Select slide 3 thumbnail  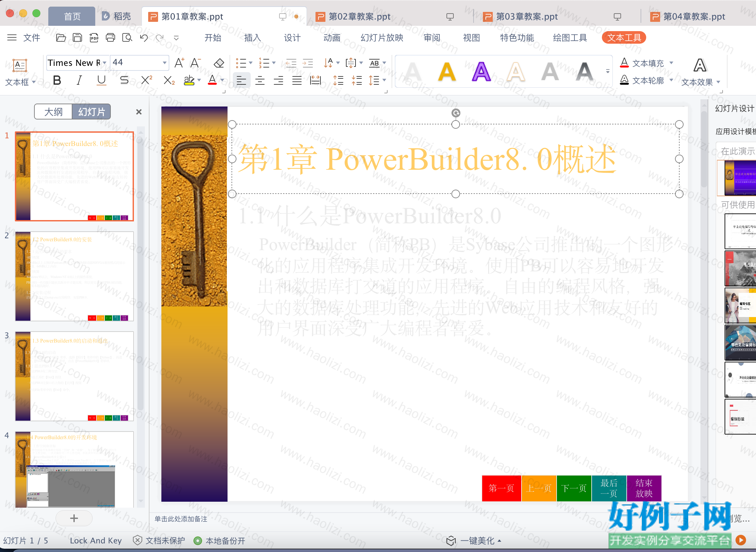click(x=74, y=376)
